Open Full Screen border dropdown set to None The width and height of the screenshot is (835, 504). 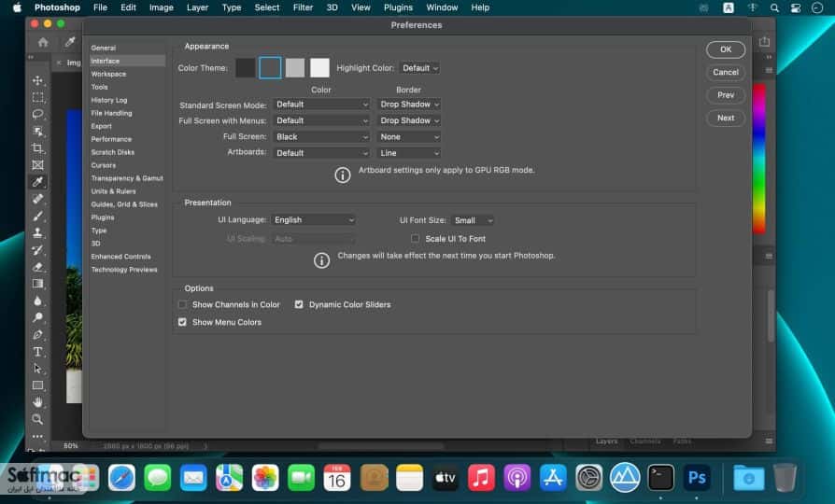pyautogui.click(x=409, y=137)
